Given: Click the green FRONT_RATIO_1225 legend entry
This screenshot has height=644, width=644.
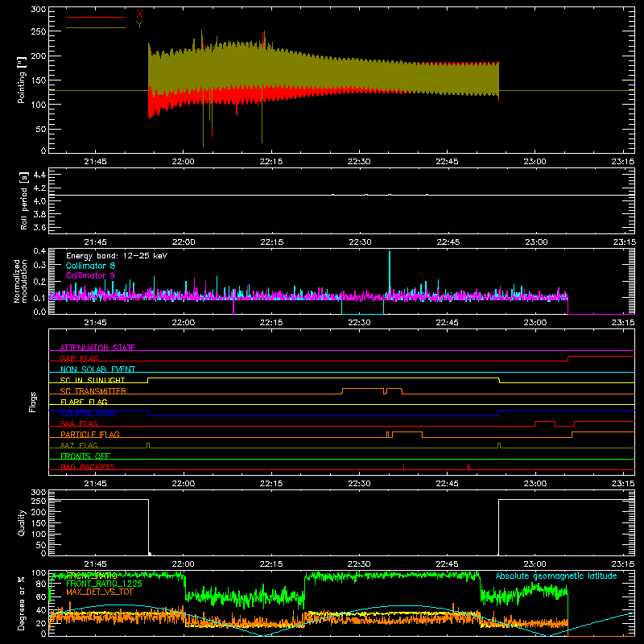Looking at the screenshot, I should (104, 584).
